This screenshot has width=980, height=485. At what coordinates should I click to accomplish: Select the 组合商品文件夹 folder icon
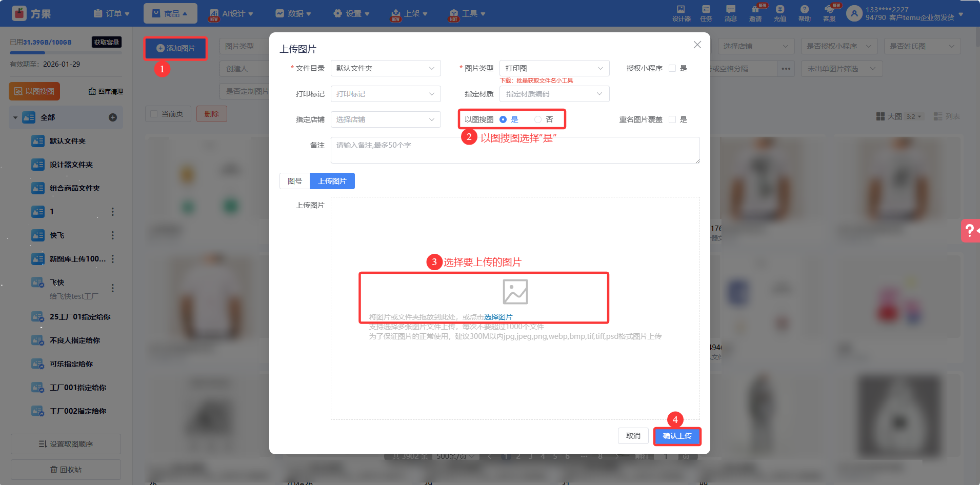[38, 188]
